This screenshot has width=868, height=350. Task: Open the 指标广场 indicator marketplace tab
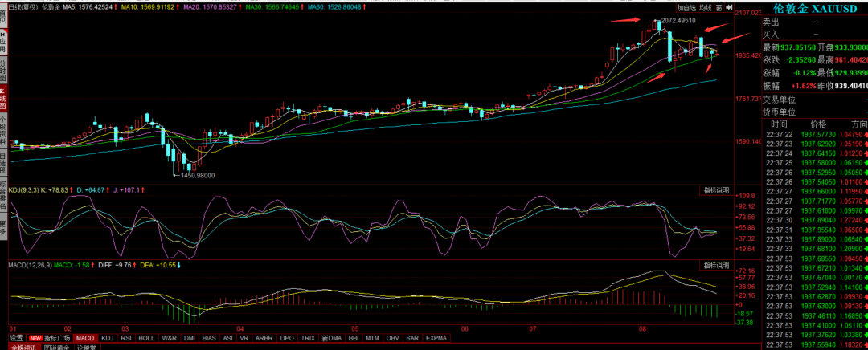pyautogui.click(x=58, y=339)
